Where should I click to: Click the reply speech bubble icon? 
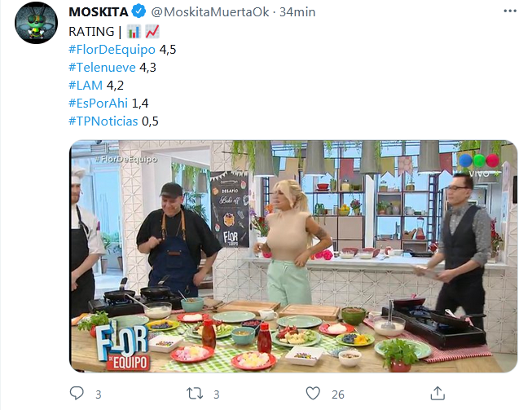tap(77, 394)
